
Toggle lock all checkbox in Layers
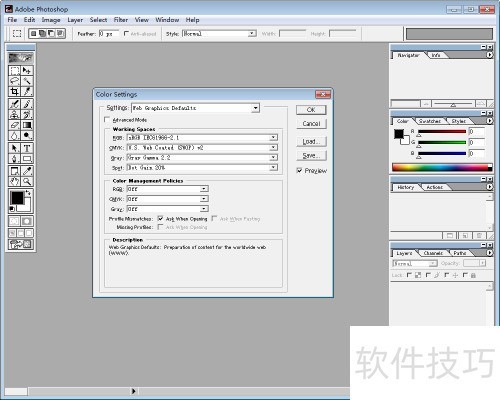click(465, 275)
